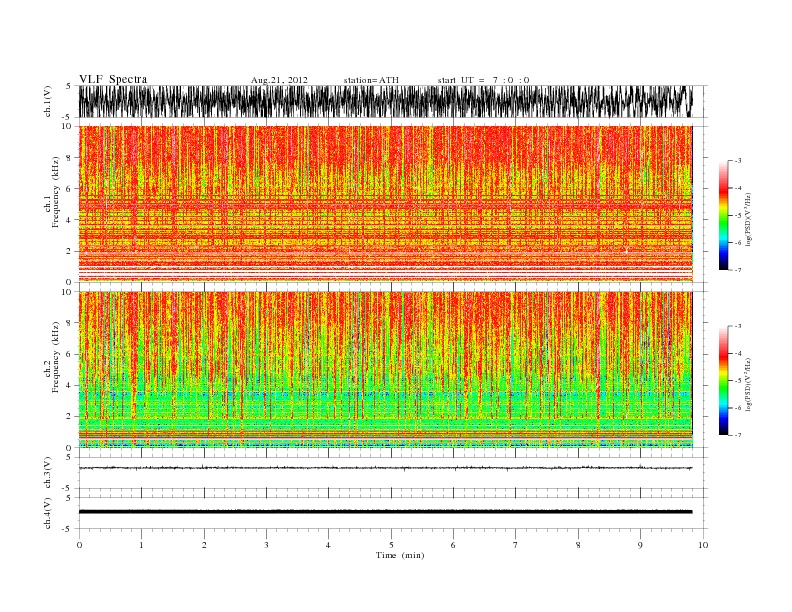Click the '-3' value on ch.1 color bar
The width and height of the screenshot is (792, 612).
pos(737,161)
